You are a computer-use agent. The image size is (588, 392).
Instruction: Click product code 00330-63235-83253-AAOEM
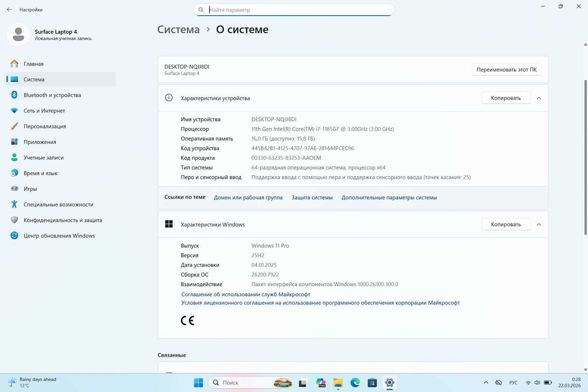(286, 158)
